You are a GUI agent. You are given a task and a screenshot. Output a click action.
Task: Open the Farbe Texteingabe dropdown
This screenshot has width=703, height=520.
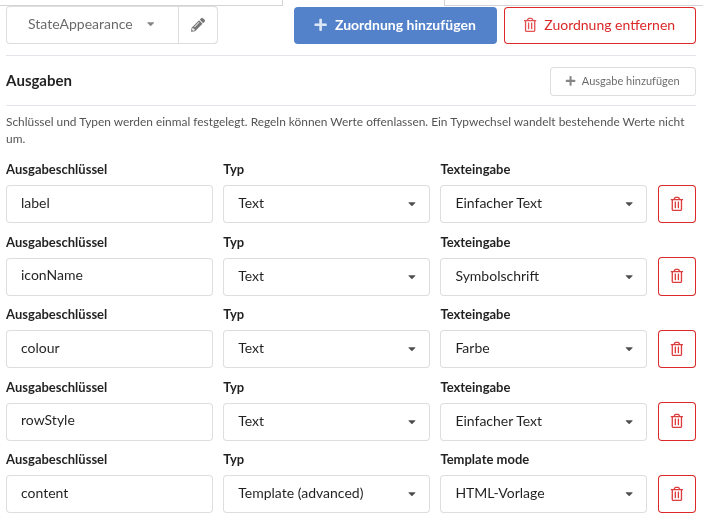point(543,349)
